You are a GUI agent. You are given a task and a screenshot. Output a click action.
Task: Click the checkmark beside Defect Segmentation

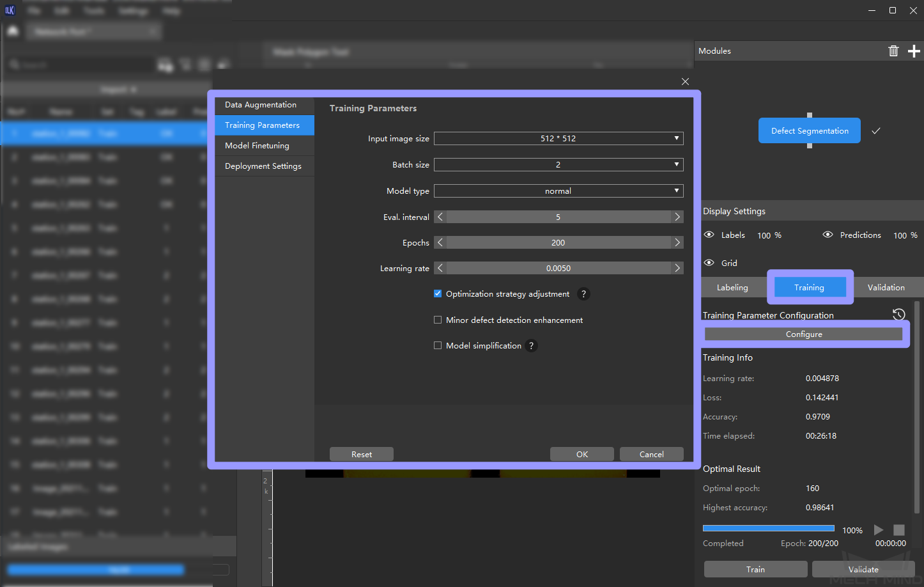point(876,130)
